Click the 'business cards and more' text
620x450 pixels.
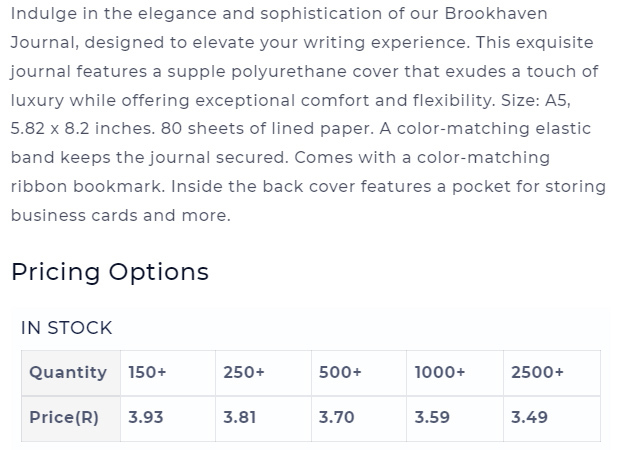[120, 216]
